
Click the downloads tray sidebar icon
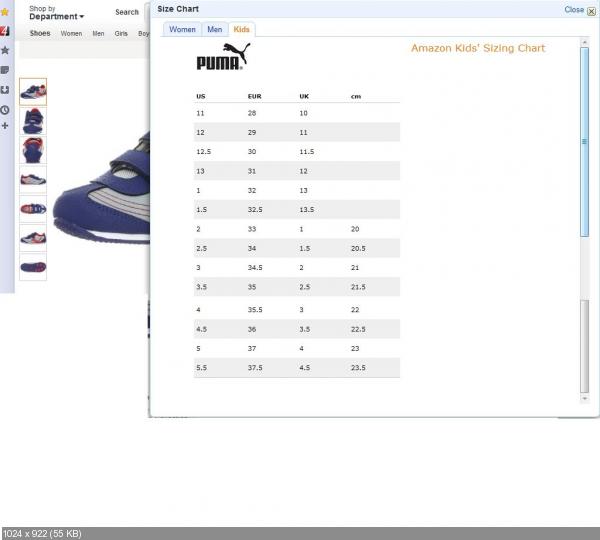5,90
